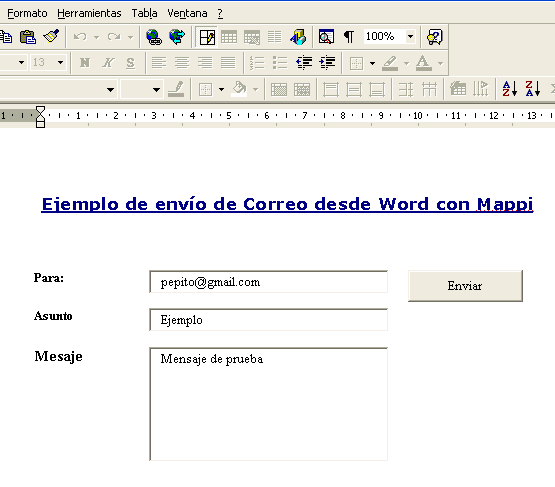The height and width of the screenshot is (487, 555).
Task: Click the Enviar button
Action: point(465,286)
